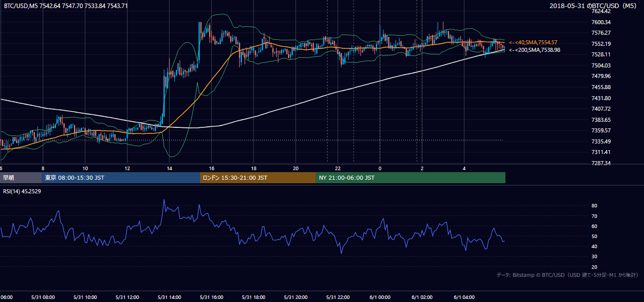
Task: Click the NY 21:00-06:00 JST session band
Action: [411, 178]
